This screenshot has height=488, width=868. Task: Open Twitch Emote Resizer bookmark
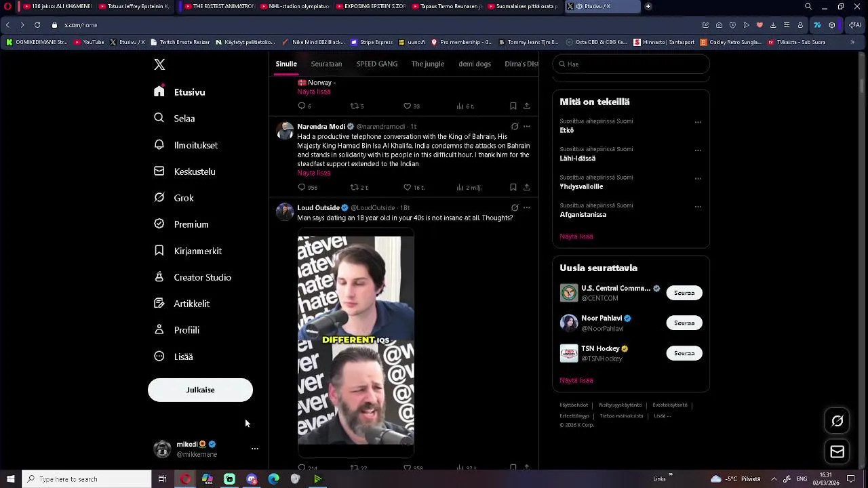pos(179,42)
